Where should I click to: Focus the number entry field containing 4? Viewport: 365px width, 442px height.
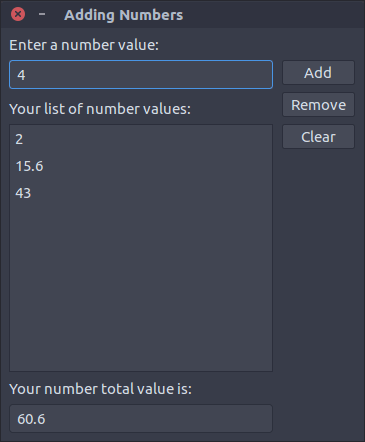141,75
